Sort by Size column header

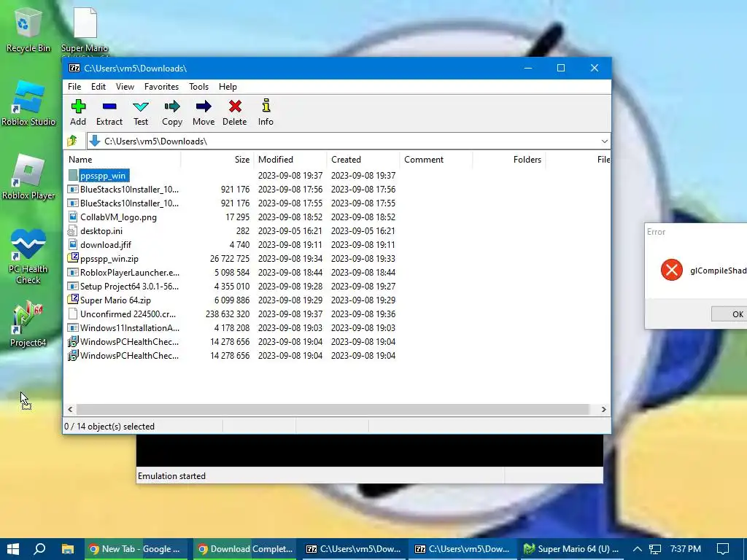pyautogui.click(x=217, y=160)
